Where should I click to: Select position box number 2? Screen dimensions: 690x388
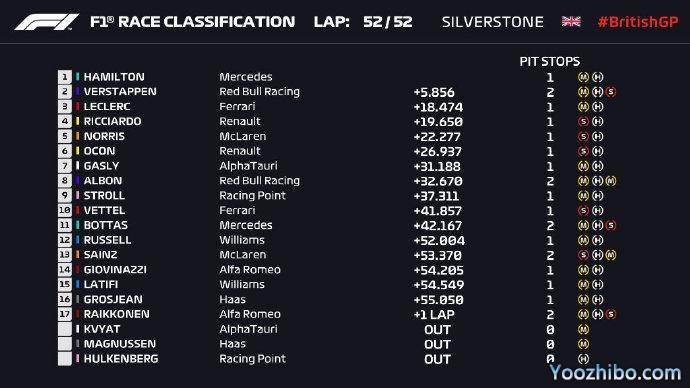(x=65, y=92)
